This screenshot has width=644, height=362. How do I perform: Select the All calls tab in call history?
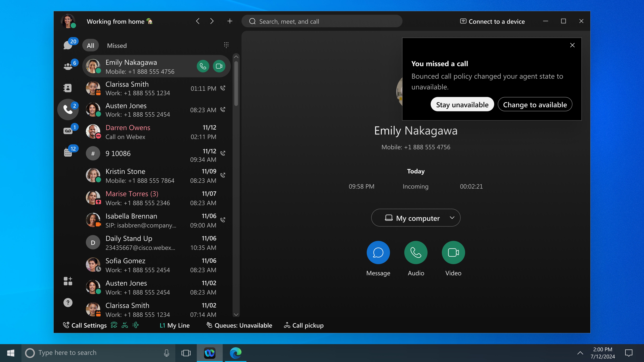pyautogui.click(x=90, y=45)
